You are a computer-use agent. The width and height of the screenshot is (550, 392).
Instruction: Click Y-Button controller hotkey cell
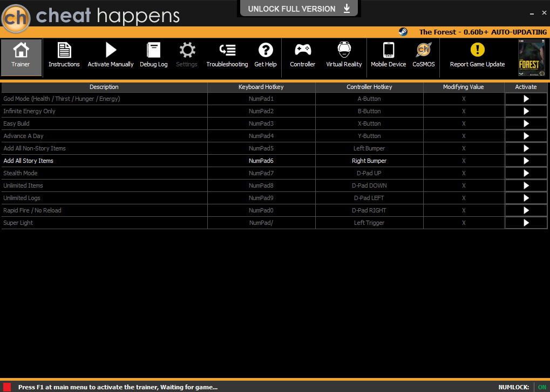tap(369, 136)
